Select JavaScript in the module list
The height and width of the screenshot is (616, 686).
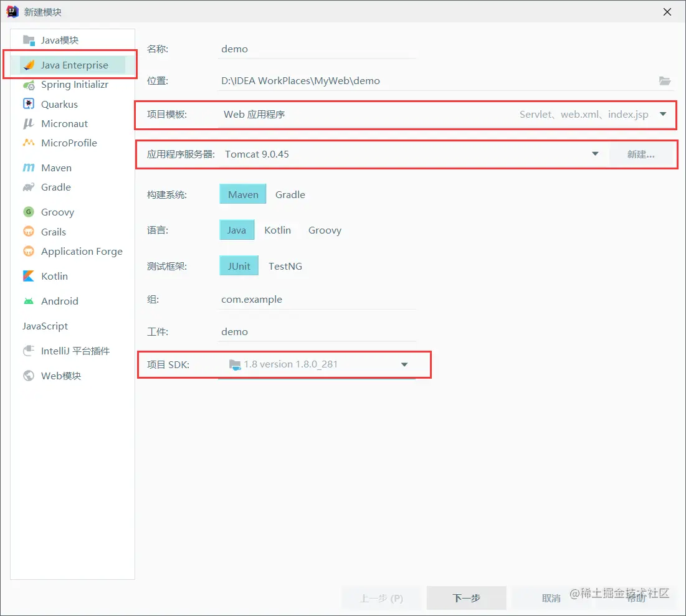73,326
